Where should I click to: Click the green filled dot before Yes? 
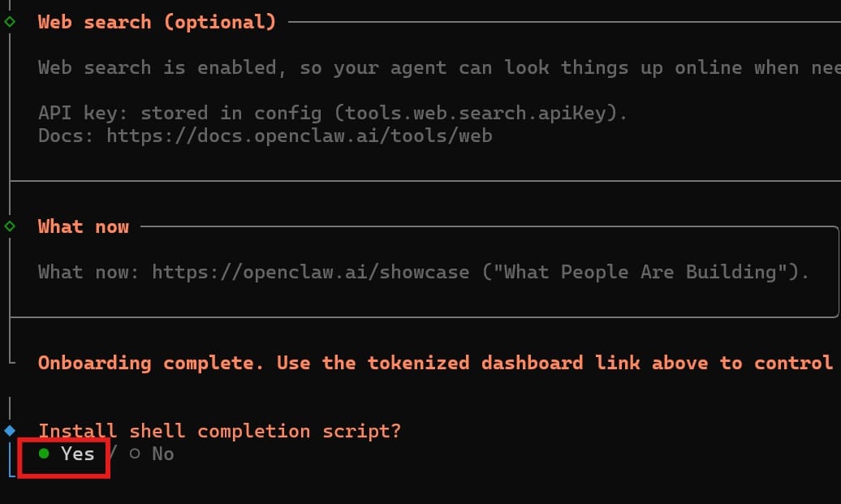[x=44, y=454]
